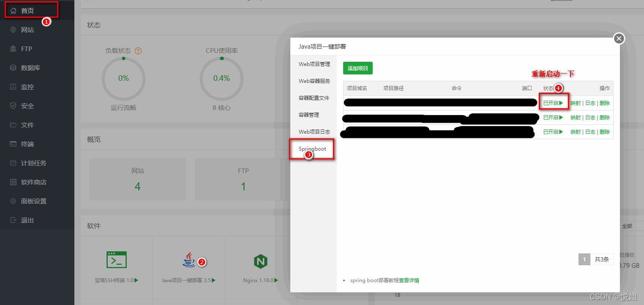This screenshot has width=644, height=305.
Task: Click the monitoring icon for 监控
Action: [x=13, y=87]
